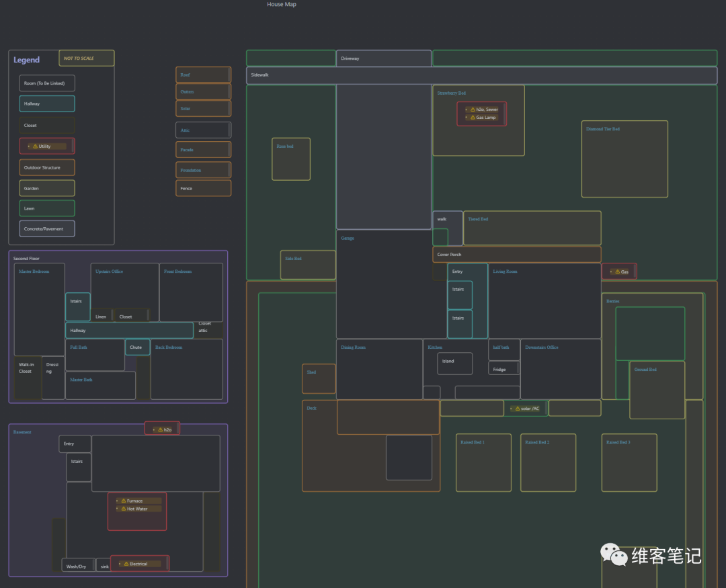Click warning icon beside Gas Lamp
726x588 pixels.
click(473, 118)
